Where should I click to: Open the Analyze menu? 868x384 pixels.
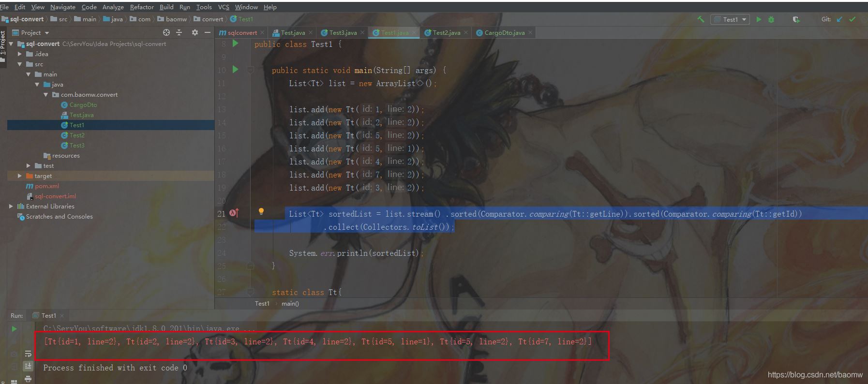[113, 7]
